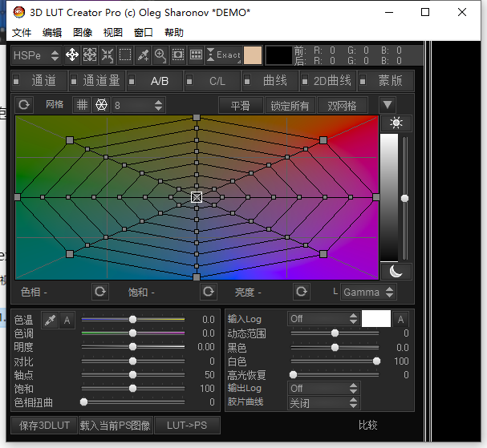The width and height of the screenshot is (487, 448).
Task: Toggle the 通道 tab checkbox
Action: pyautogui.click(x=17, y=81)
